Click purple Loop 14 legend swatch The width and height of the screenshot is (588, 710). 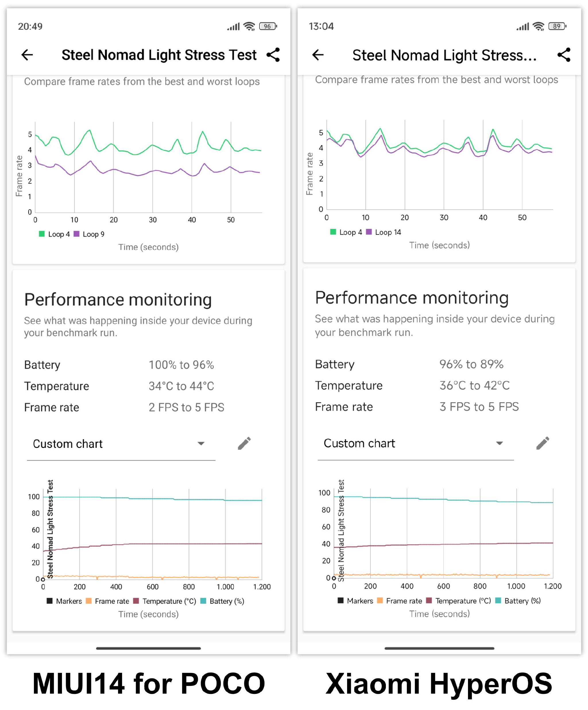[x=369, y=232]
